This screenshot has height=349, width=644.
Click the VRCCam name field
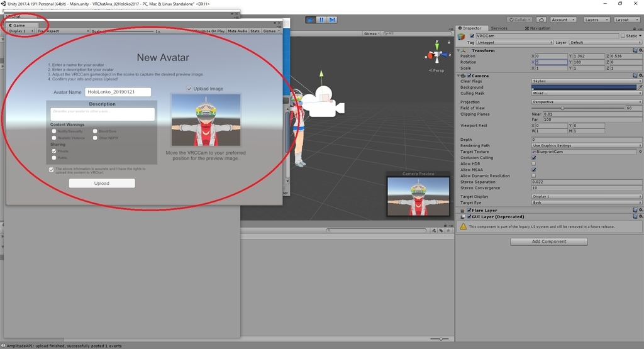pyautogui.click(x=547, y=36)
